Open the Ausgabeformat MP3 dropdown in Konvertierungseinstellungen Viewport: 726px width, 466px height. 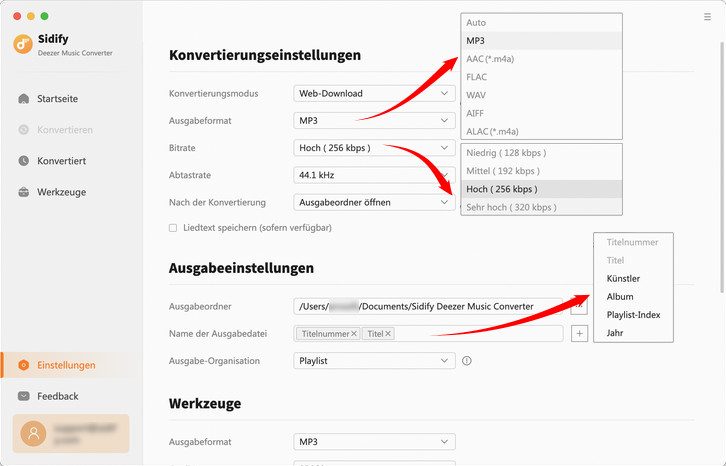tap(374, 121)
